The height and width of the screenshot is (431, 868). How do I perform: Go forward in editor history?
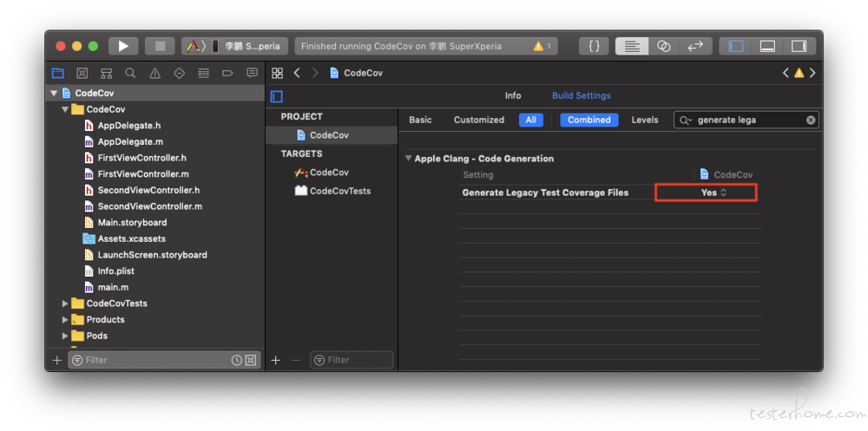pos(316,73)
